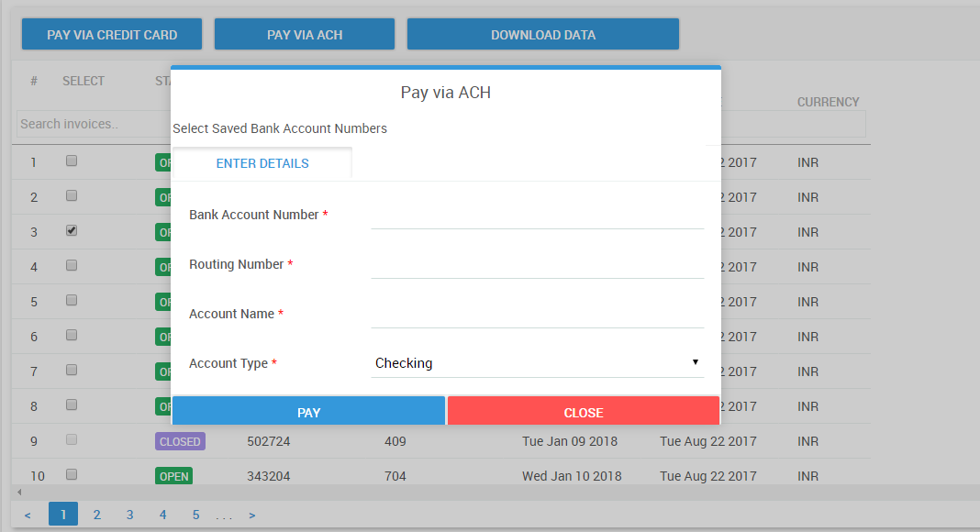Viewport: 980px width, 532px height.
Task: Select the Account Name input field
Action: coord(537,315)
